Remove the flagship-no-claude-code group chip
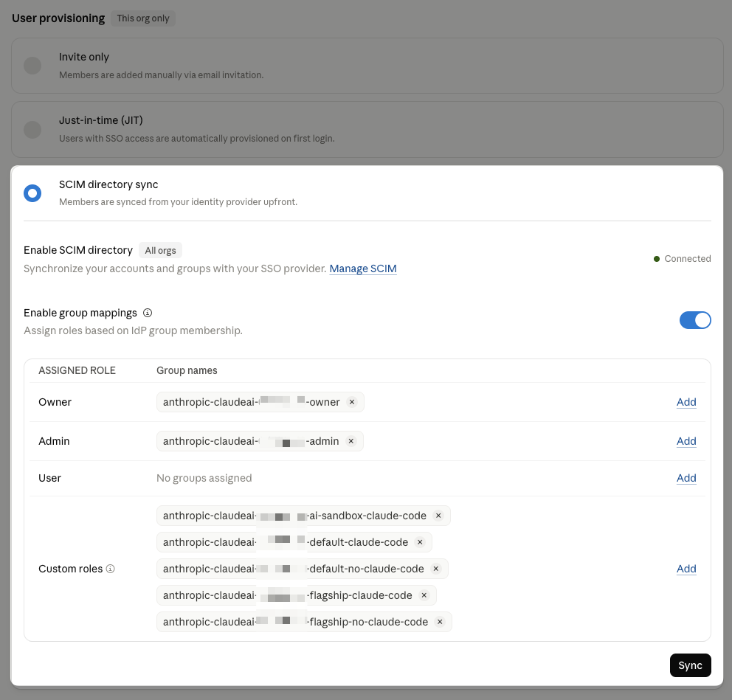 (x=440, y=622)
